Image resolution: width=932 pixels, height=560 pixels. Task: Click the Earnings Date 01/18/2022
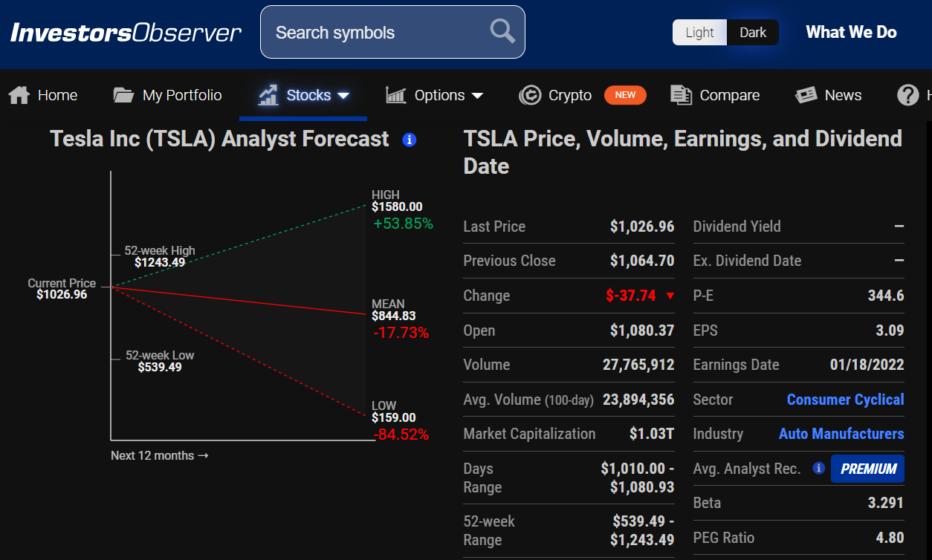(x=867, y=365)
